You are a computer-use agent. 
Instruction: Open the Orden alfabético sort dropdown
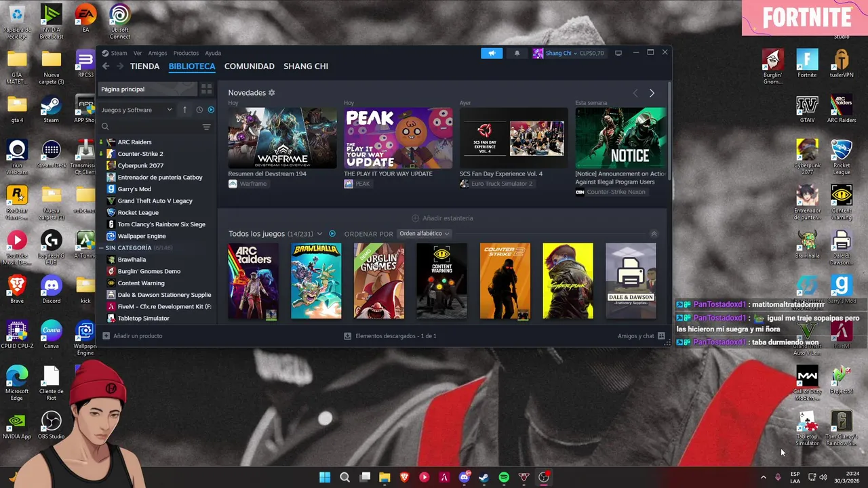pos(424,234)
